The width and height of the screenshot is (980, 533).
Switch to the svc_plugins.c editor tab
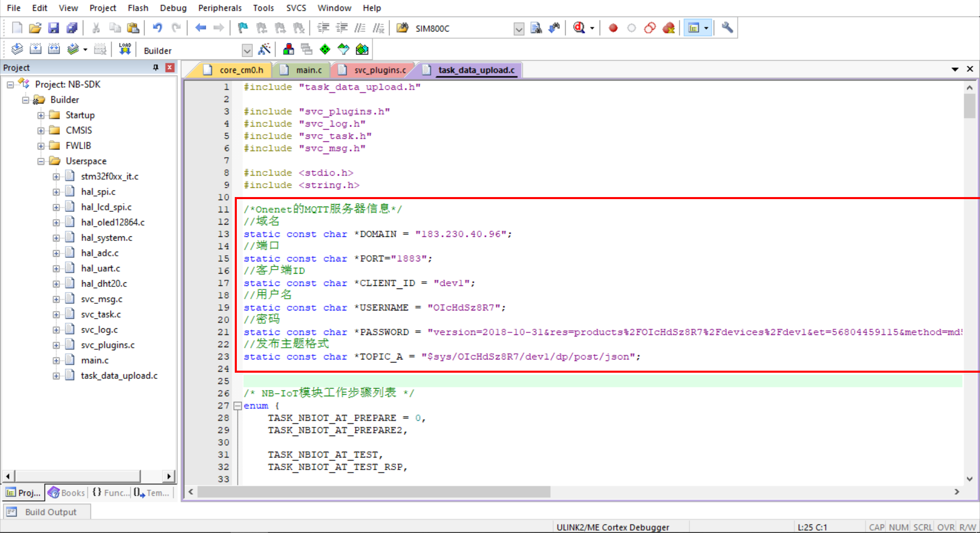tap(380, 70)
